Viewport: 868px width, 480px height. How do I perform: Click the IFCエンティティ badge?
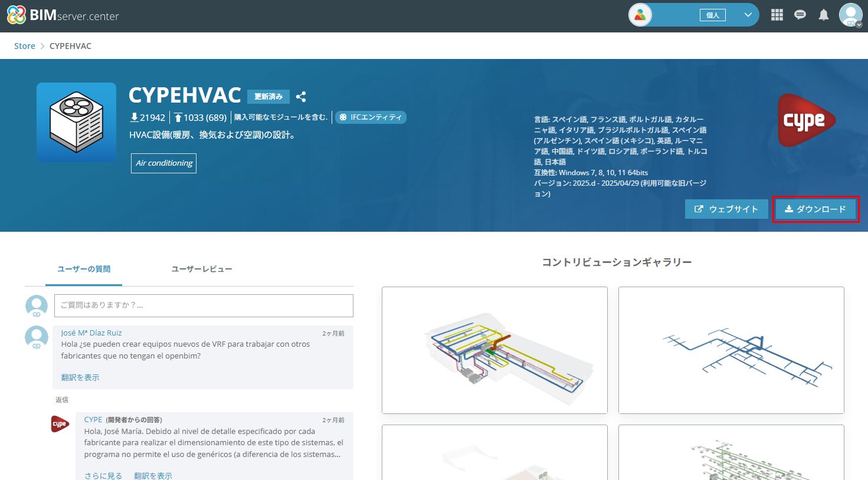coord(371,117)
